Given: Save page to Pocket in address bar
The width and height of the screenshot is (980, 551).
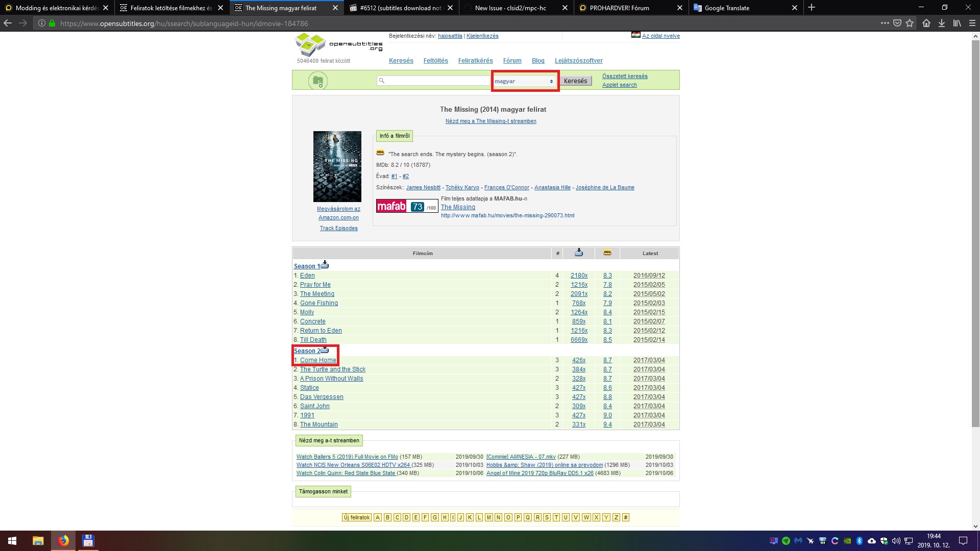Looking at the screenshot, I should (x=898, y=23).
